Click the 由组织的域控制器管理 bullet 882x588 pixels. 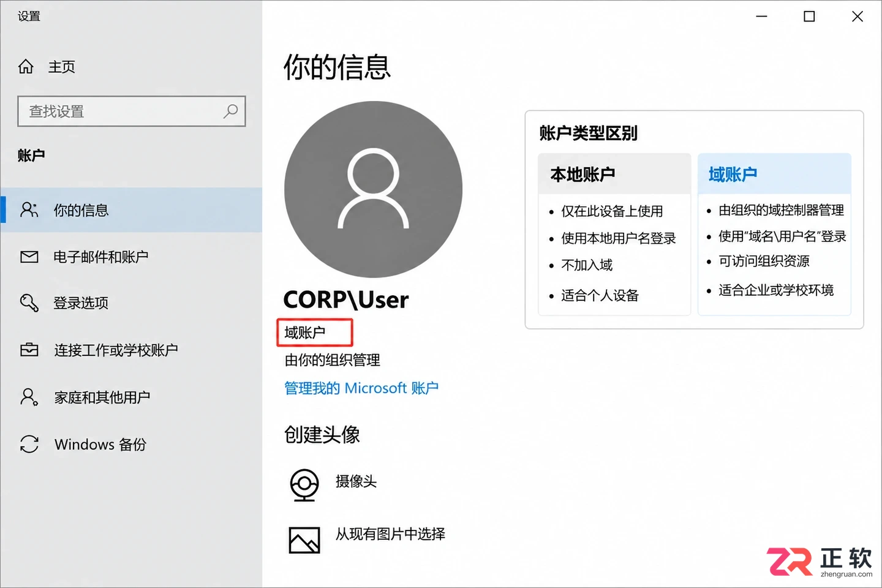[x=781, y=210]
